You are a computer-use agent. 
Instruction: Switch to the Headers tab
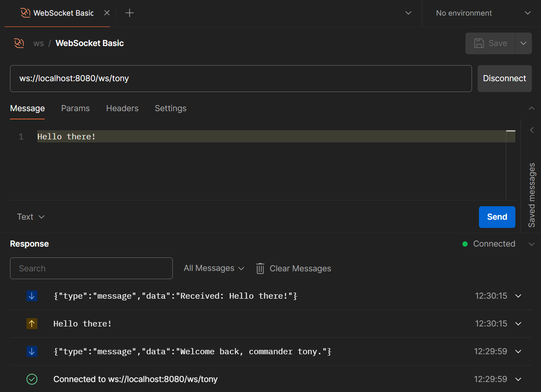click(x=122, y=109)
